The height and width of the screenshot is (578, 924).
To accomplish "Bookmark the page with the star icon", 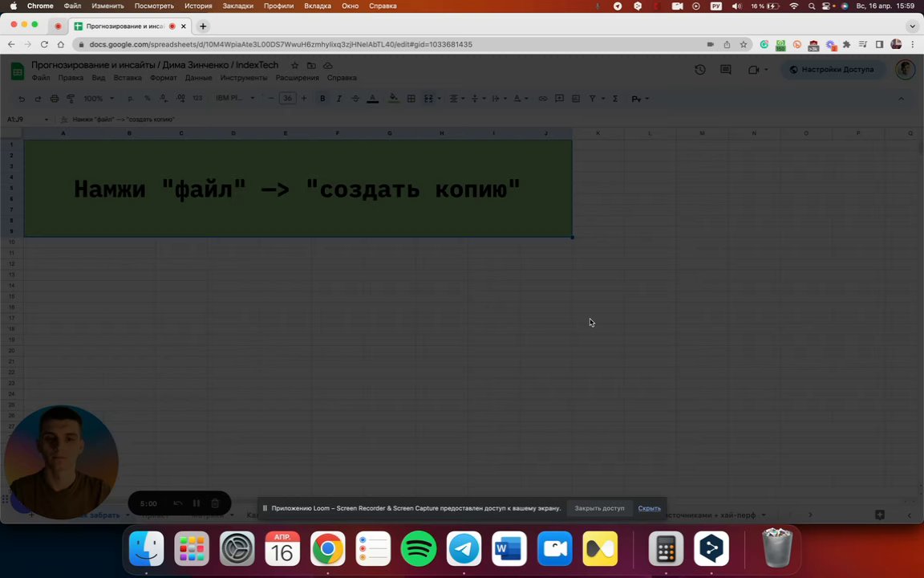I will 744,44.
